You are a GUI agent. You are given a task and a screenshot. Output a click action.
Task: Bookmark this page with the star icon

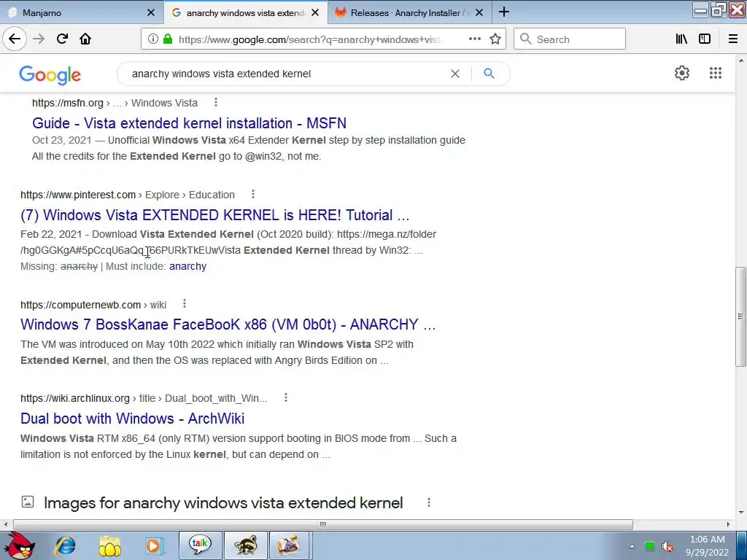point(495,39)
